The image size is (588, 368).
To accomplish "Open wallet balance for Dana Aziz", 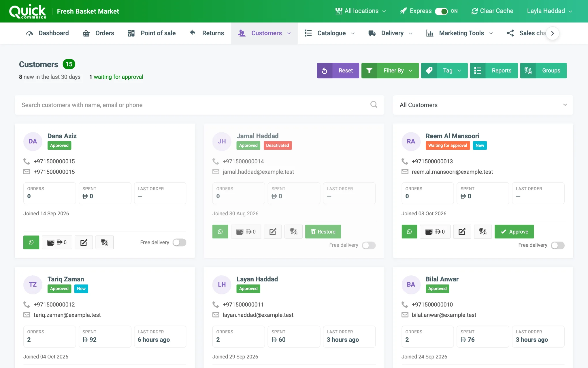I will point(57,242).
